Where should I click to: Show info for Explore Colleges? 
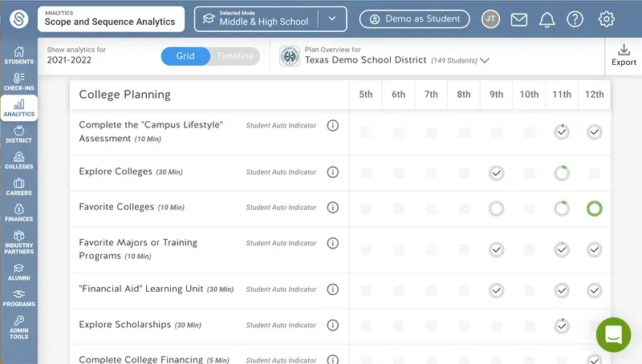pos(332,172)
